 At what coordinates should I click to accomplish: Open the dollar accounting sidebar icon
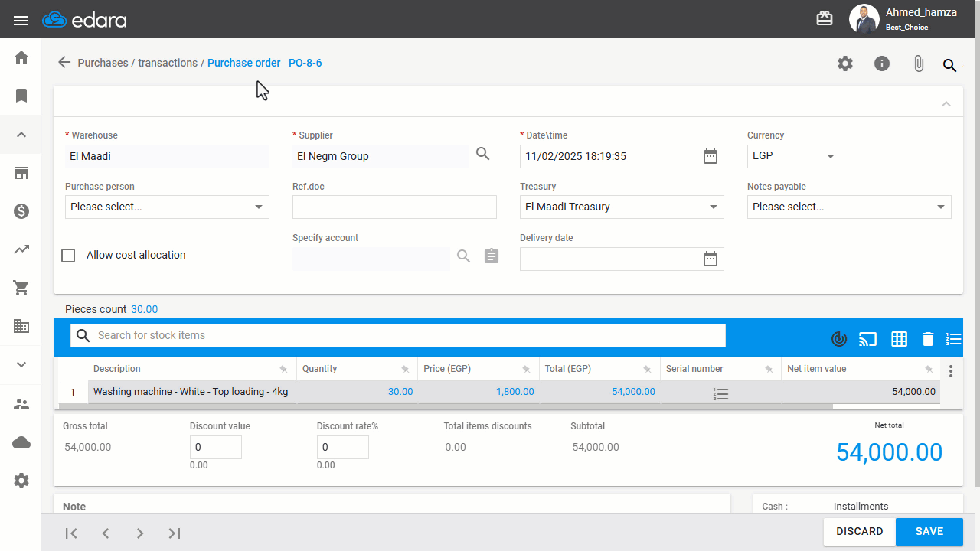pyautogui.click(x=21, y=211)
